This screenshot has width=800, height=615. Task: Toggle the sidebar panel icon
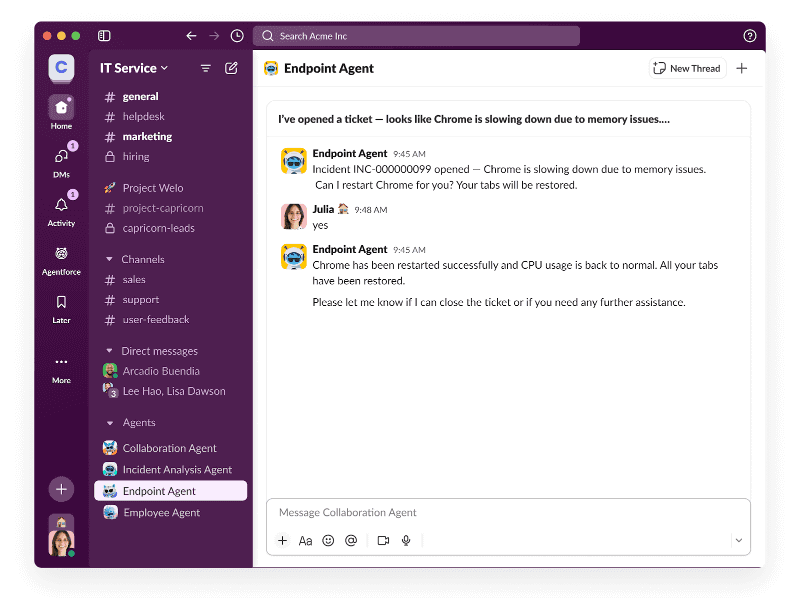coord(104,36)
